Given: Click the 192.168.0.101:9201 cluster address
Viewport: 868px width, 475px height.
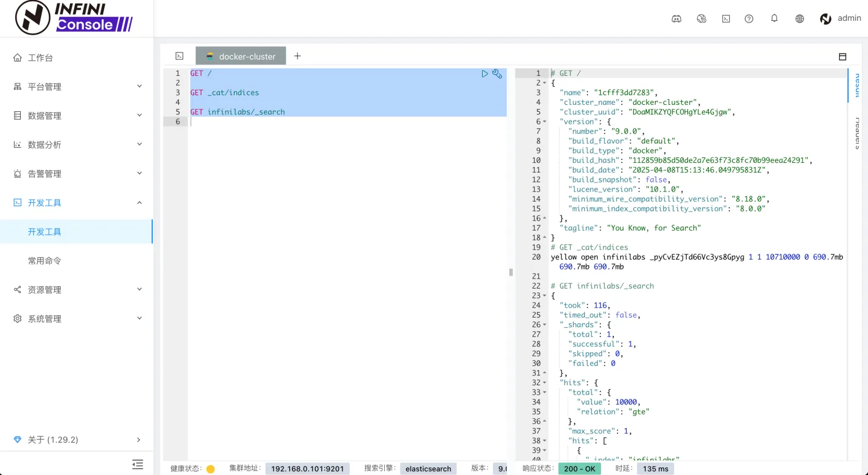Looking at the screenshot, I should pyautogui.click(x=307, y=469).
